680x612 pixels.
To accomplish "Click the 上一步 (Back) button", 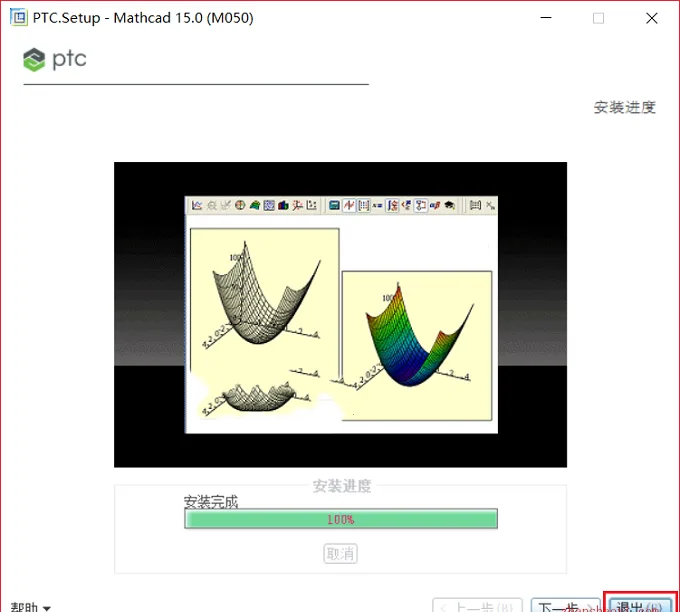I will click(x=477, y=605).
